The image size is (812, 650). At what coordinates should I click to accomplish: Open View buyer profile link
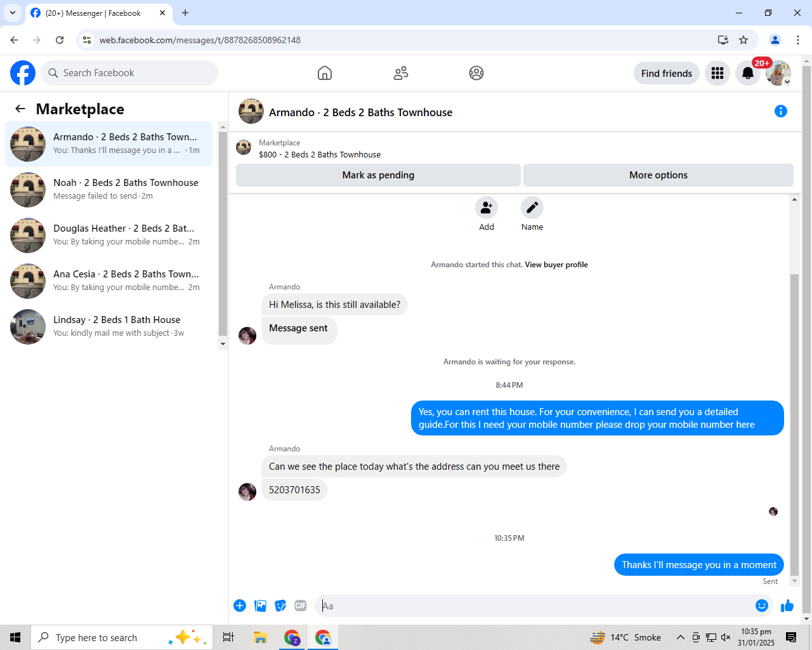(556, 265)
